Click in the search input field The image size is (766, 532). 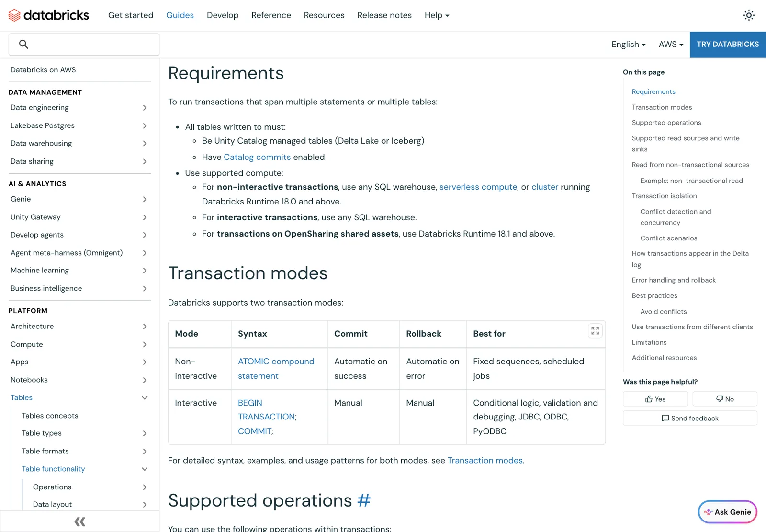click(x=84, y=45)
